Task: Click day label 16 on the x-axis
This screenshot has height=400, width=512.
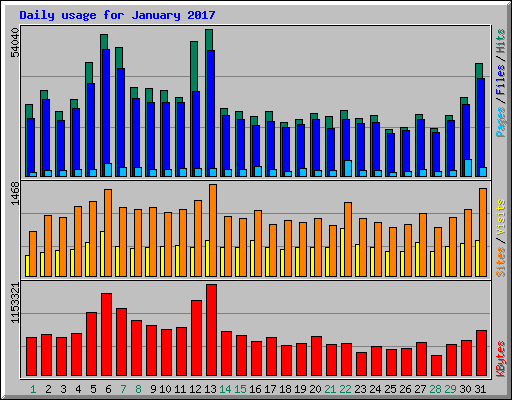Action: 255,389
